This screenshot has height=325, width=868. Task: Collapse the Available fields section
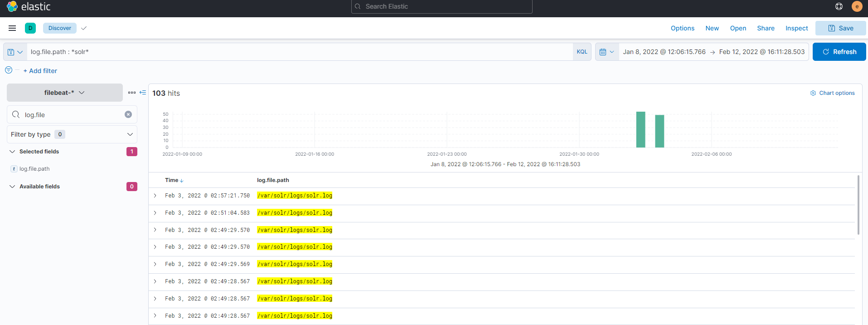[12, 187]
